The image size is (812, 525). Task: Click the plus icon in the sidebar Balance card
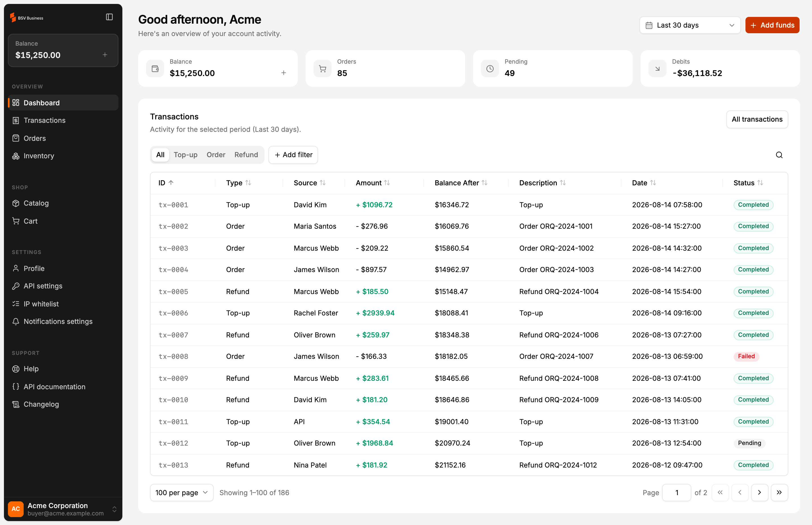point(105,55)
